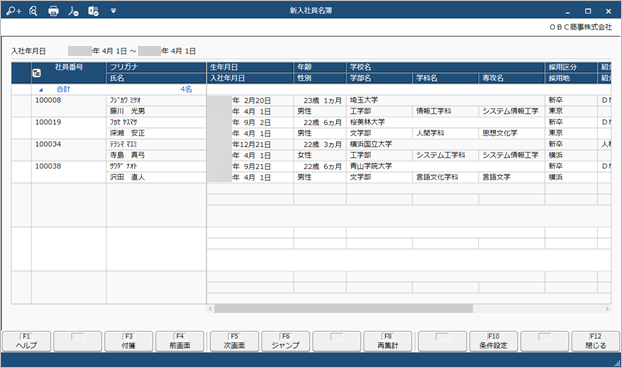Click the company name ＯＢＣ商事株式会社

coord(581,27)
